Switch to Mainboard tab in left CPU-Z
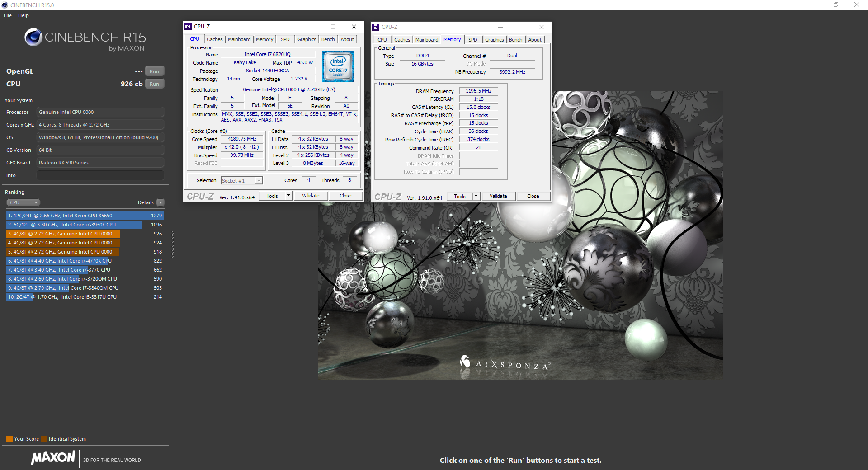The image size is (868, 470). [x=239, y=39]
